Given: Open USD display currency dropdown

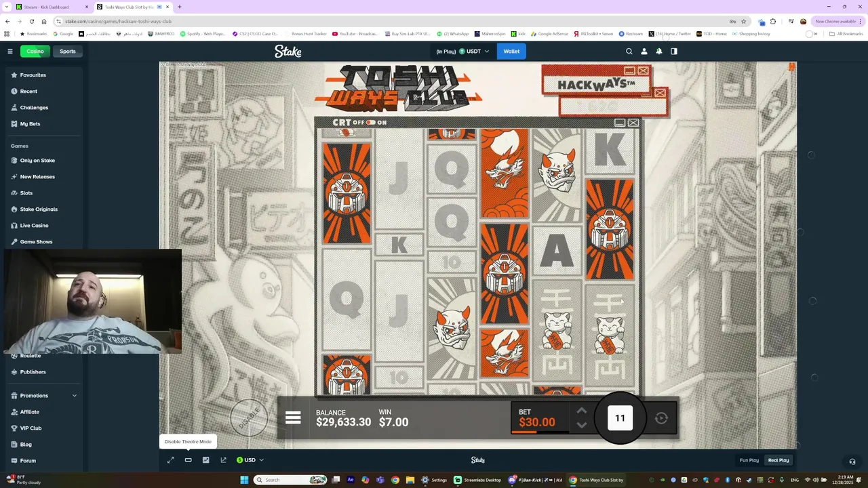Looking at the screenshot, I should (250, 460).
